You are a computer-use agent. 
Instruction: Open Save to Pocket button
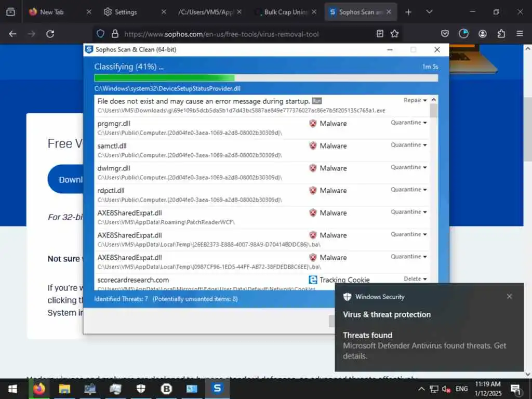tap(445, 34)
